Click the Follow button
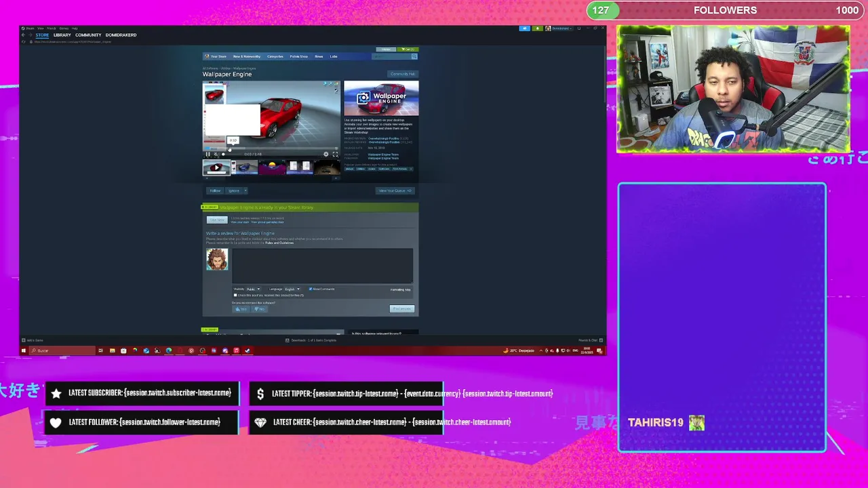This screenshot has height=488, width=868. point(215,190)
